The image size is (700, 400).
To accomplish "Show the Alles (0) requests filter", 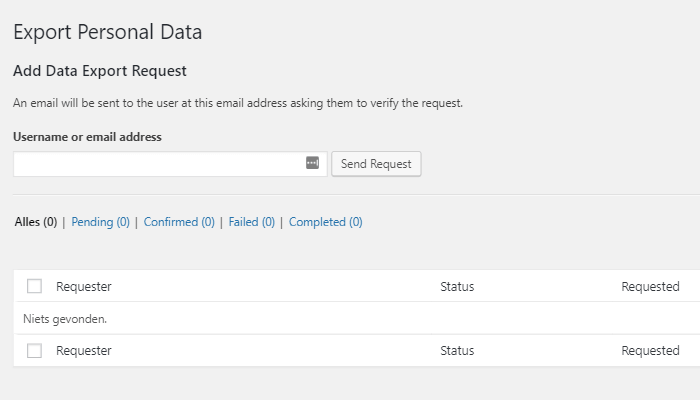I will [x=36, y=222].
